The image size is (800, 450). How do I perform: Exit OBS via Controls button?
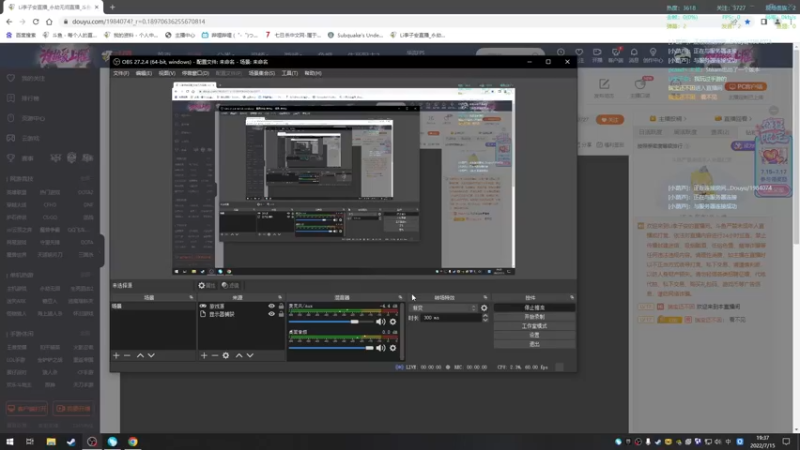click(534, 344)
